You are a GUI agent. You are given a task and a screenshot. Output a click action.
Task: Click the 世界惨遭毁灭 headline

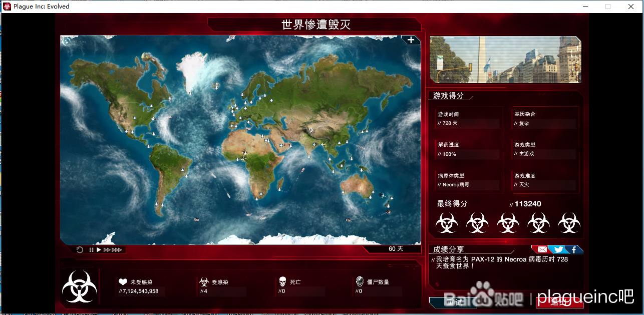click(315, 25)
